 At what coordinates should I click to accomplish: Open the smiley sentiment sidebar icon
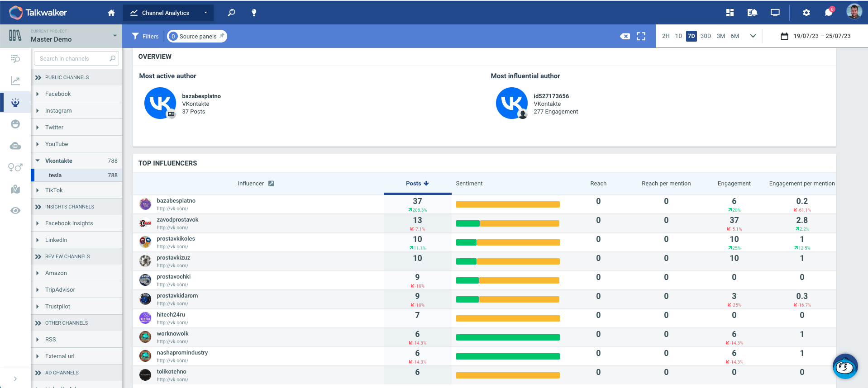click(15, 124)
